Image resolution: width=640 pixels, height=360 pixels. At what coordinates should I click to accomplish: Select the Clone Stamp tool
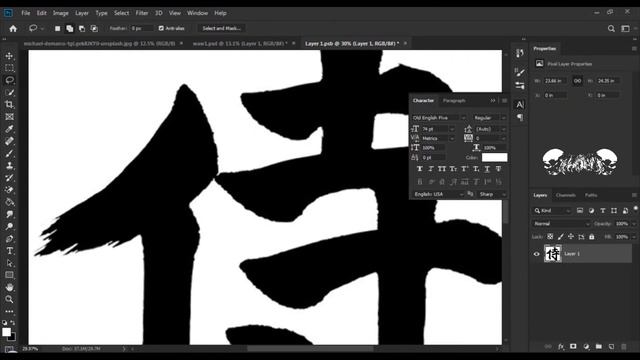pyautogui.click(x=9, y=166)
